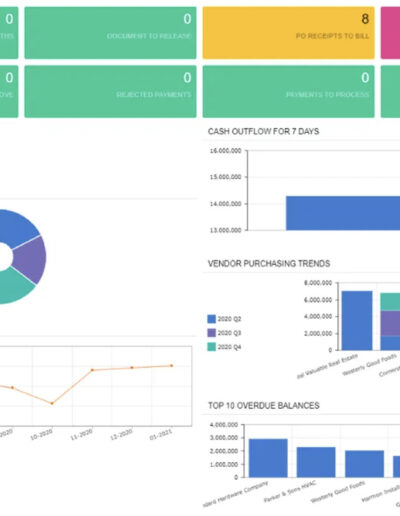Screen dimensions: 400x516
Task: Select the Valuable Real Estate blue bar
Action: tap(357, 321)
